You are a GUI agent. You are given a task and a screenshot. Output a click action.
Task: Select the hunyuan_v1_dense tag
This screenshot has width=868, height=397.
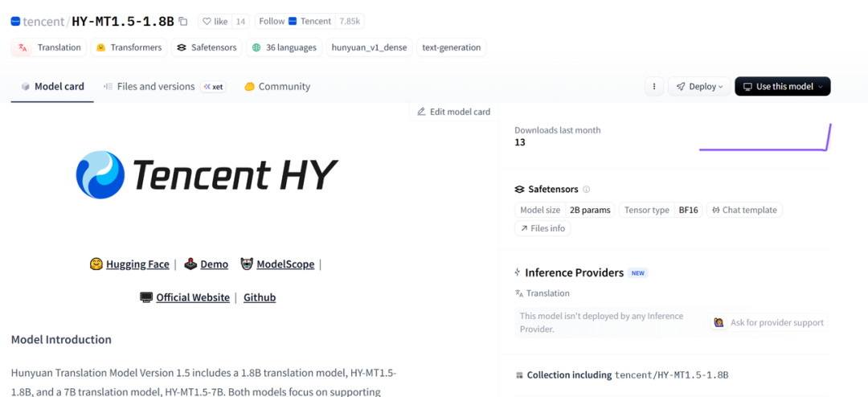[x=369, y=47]
